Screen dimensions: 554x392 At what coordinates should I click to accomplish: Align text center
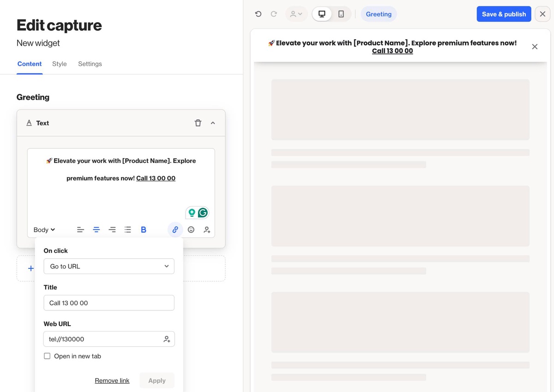point(96,230)
